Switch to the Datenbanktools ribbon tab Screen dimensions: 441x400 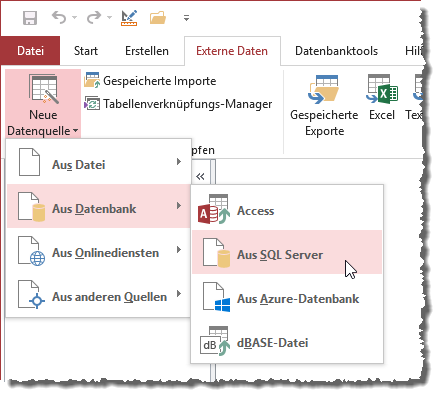point(336,51)
